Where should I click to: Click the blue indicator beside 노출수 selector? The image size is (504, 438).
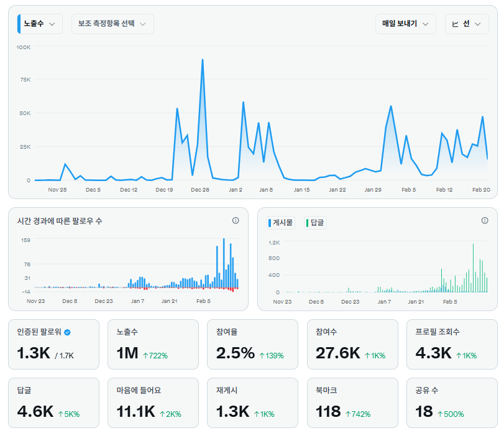click(x=19, y=24)
